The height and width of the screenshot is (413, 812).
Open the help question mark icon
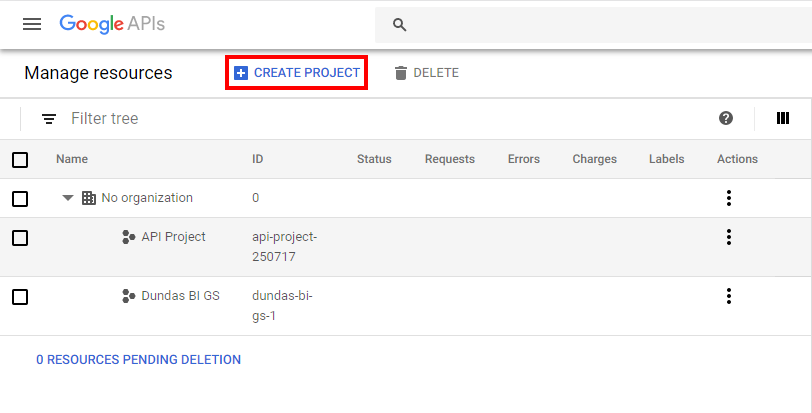click(726, 118)
